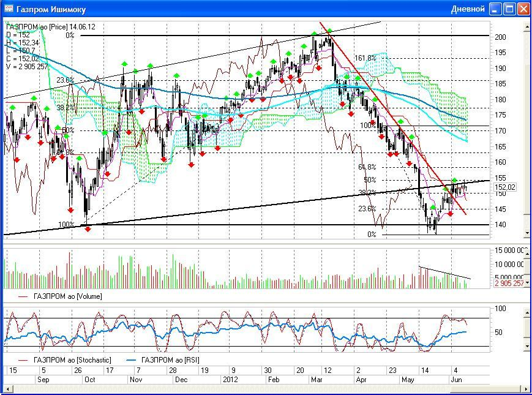The width and height of the screenshot is (532, 395).
Task: Click the '170' price axis label
Action: click(500, 130)
